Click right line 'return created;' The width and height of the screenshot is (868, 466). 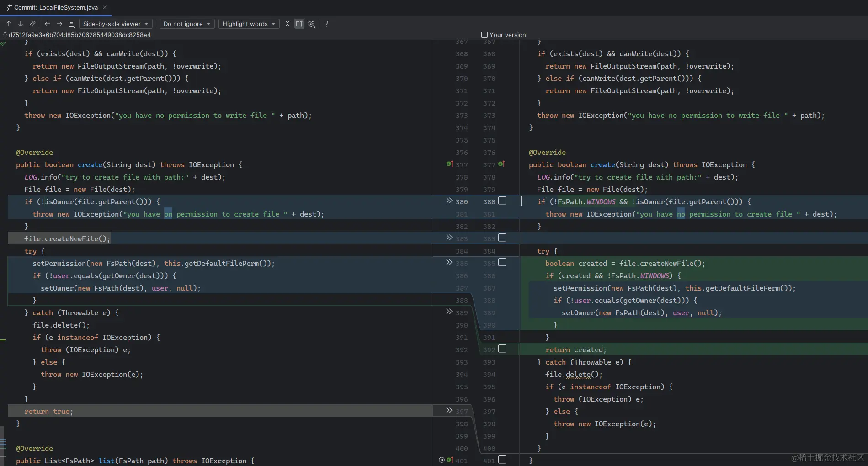[x=575, y=349]
